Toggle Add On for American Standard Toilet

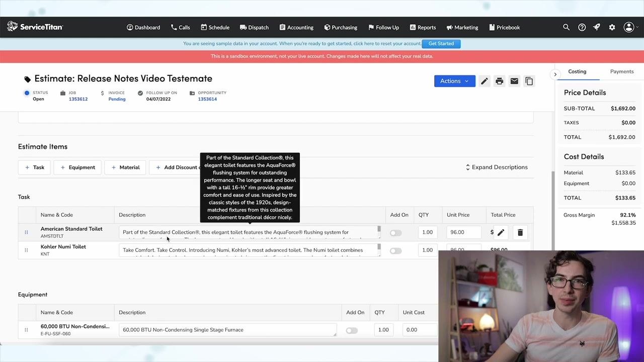click(395, 233)
